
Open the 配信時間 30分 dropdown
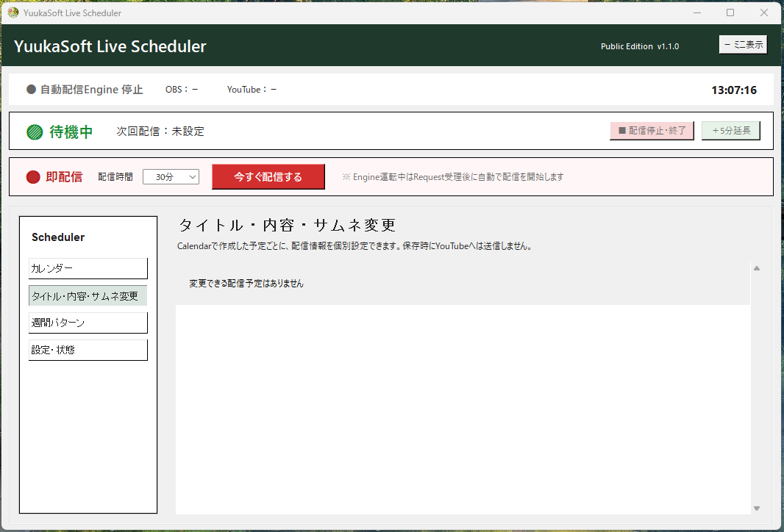point(171,177)
